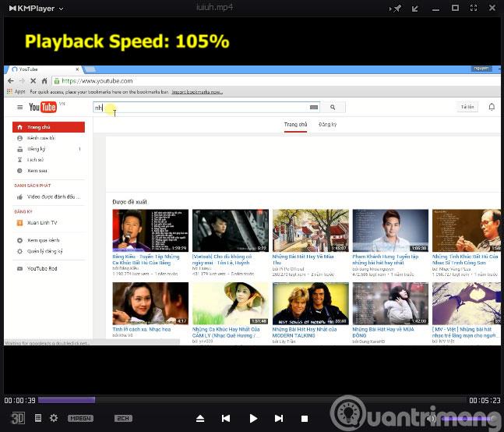Image resolution: width=504 pixels, height=432 pixels.
Task: Open Những Bài Hát Hay Về Mùa Thu thumbnail
Action: pos(311,230)
